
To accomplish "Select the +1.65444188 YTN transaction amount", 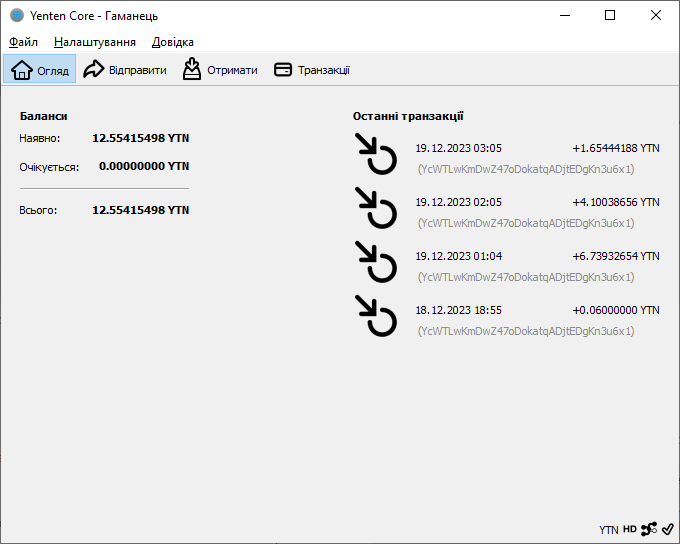I will click(x=616, y=148).
